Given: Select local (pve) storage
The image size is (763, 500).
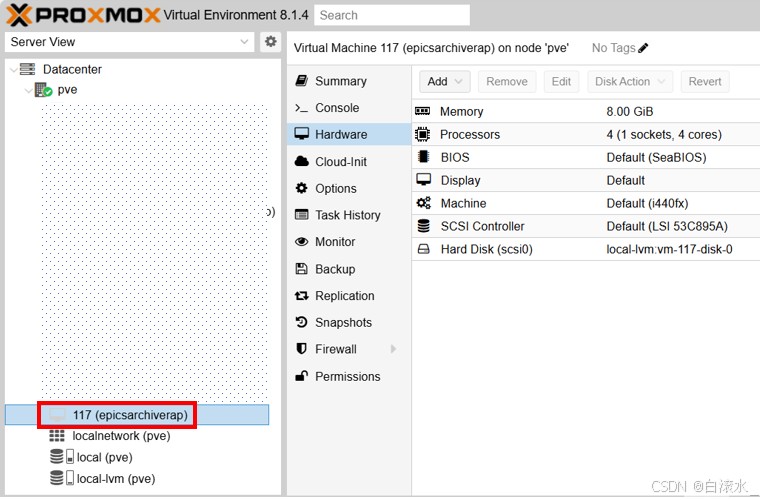Looking at the screenshot, I should coord(105,458).
